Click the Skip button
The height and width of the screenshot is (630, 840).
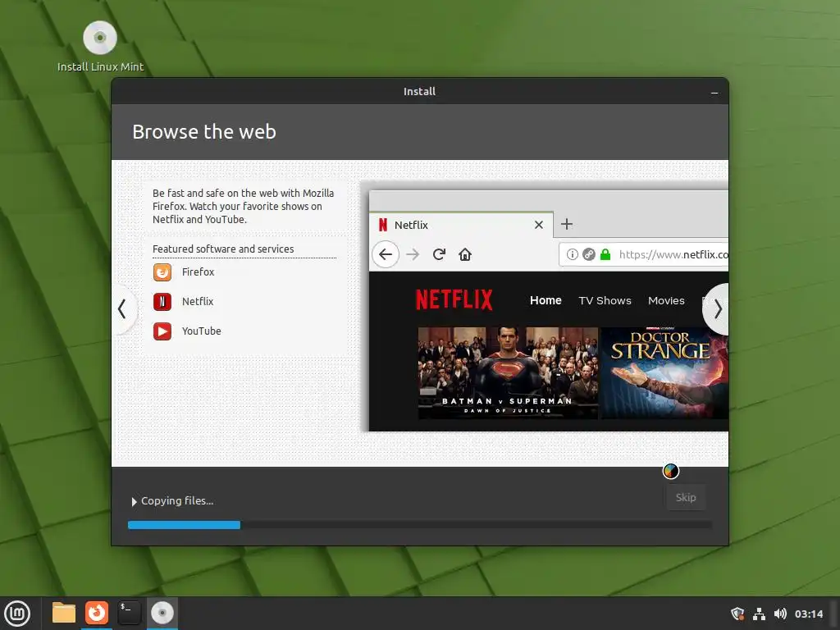686,498
